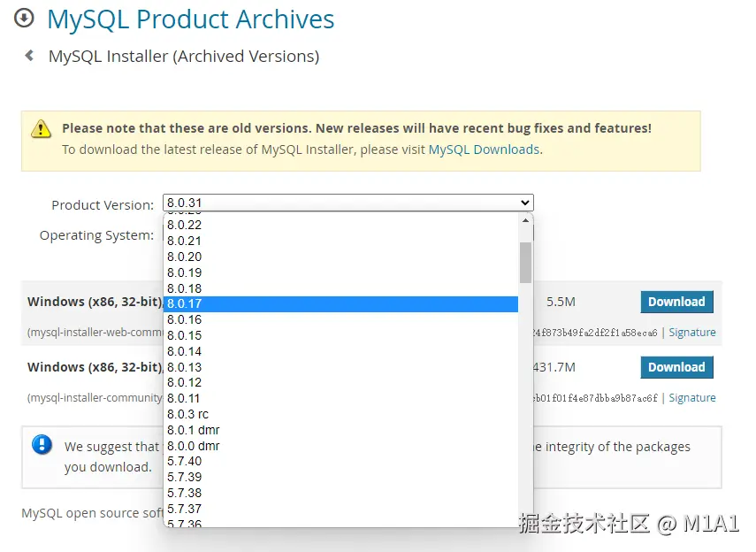Open Signature link for the 5.5M installer
The width and height of the screenshot is (756, 552).
pyautogui.click(x=691, y=333)
